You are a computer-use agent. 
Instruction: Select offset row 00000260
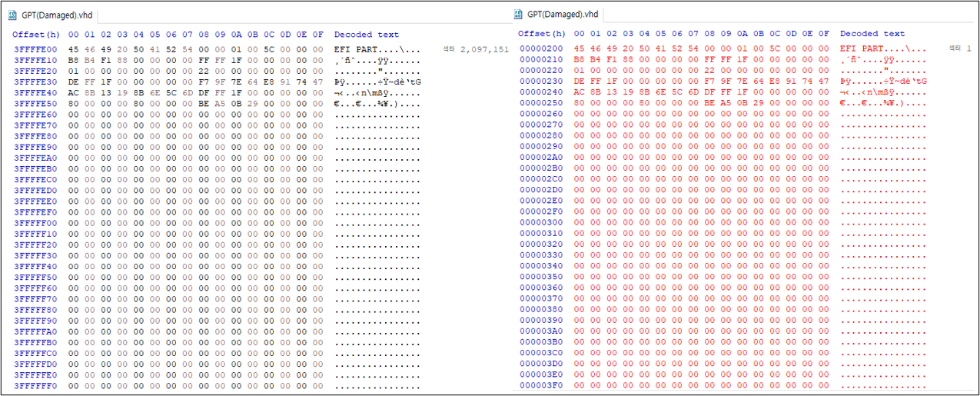(x=723, y=113)
